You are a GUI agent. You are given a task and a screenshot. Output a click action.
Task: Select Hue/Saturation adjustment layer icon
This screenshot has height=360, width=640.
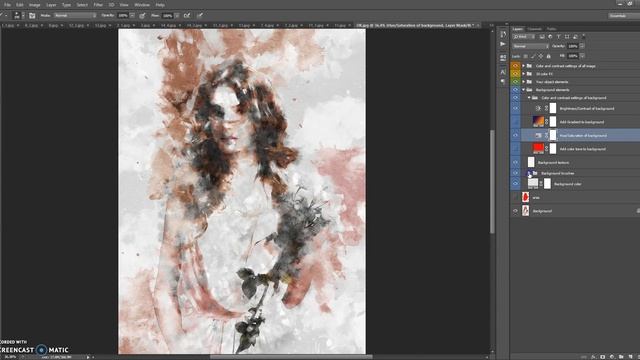click(538, 136)
